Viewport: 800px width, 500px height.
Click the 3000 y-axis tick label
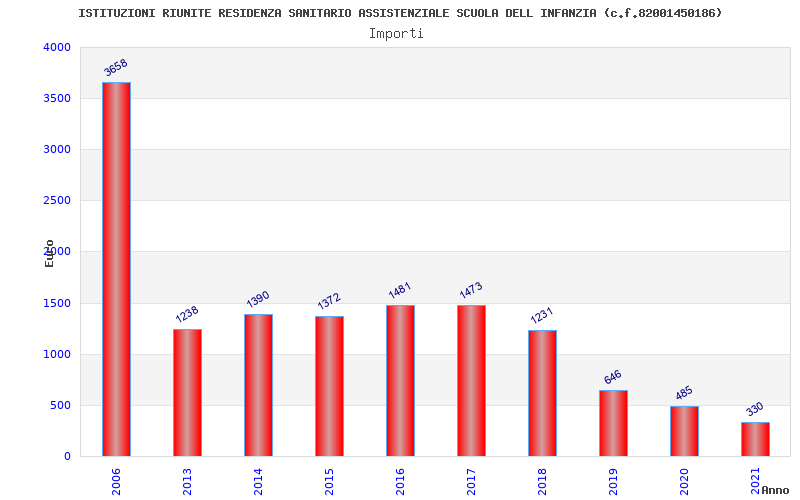(x=57, y=149)
